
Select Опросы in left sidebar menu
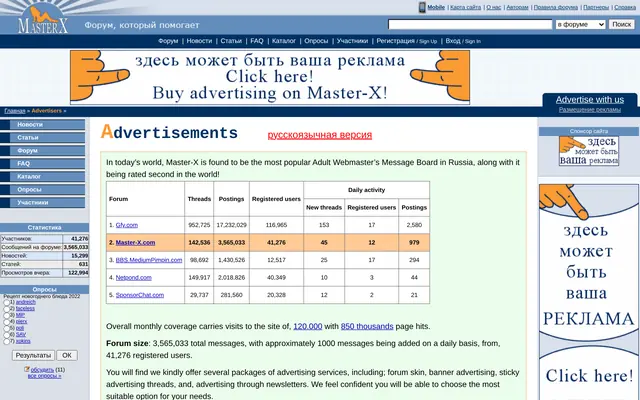pyautogui.click(x=42, y=190)
